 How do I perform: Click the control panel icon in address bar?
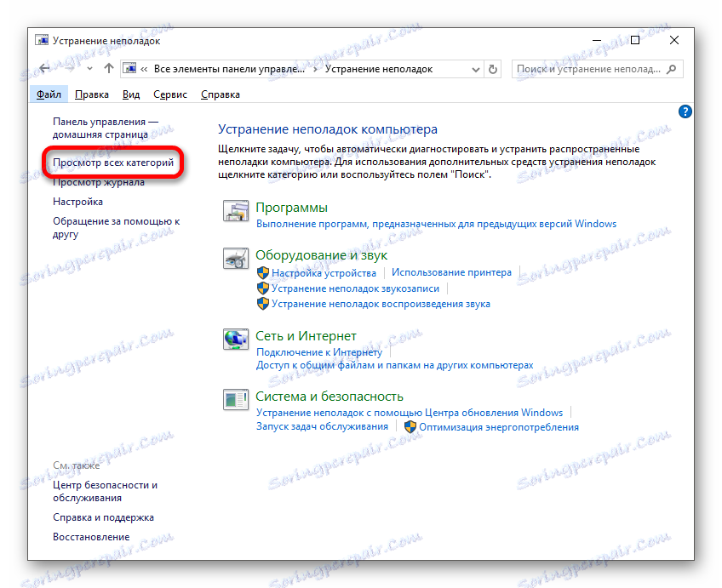(130, 69)
